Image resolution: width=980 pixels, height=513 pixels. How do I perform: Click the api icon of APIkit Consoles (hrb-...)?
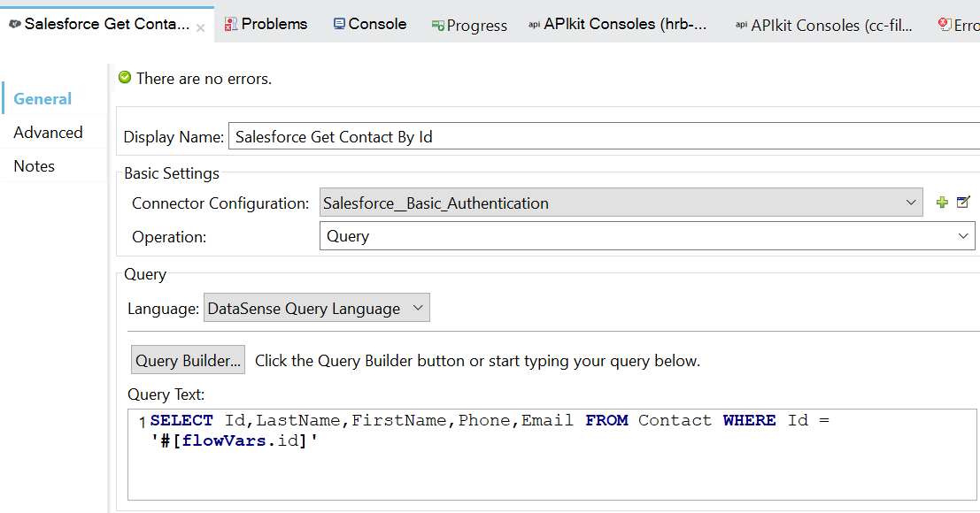tap(534, 25)
